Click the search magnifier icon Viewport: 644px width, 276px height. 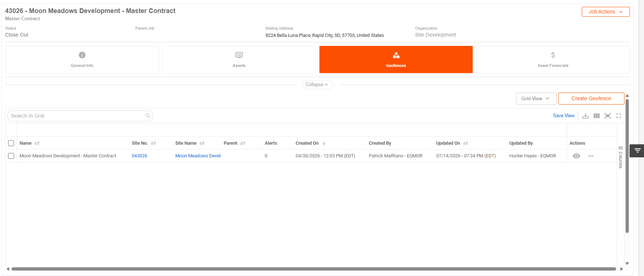pyautogui.click(x=148, y=116)
